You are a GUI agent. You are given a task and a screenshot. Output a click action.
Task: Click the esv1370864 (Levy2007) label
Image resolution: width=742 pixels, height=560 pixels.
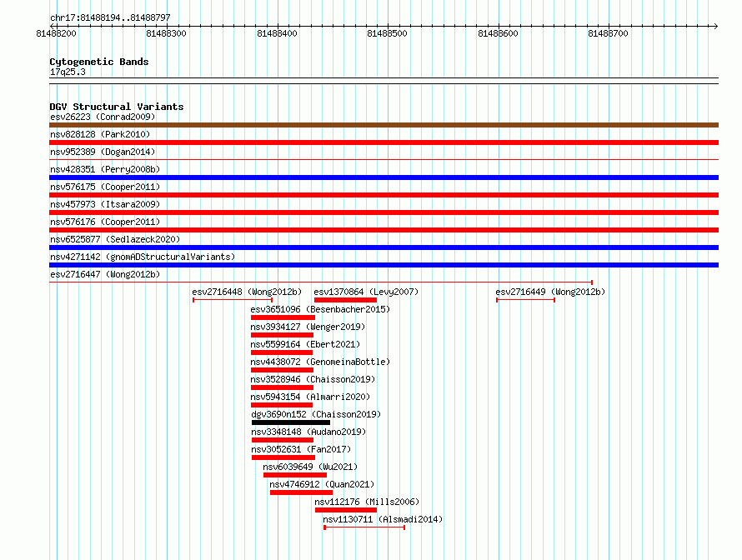[x=366, y=292]
